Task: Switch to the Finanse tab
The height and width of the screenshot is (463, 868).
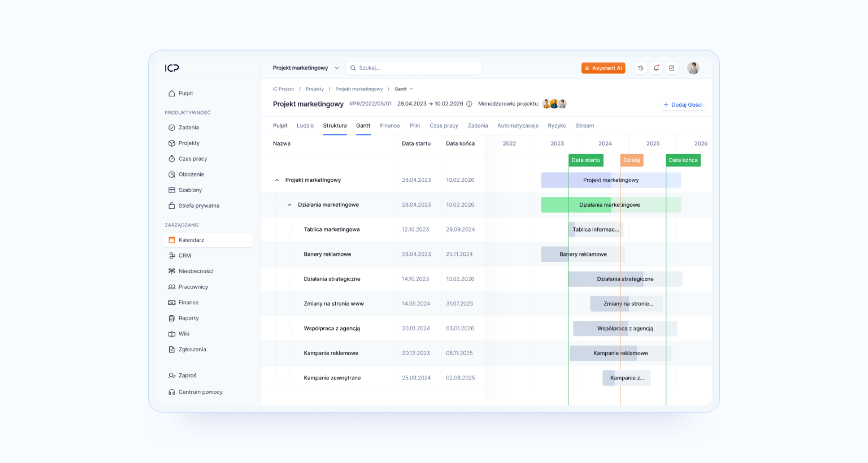Action: click(389, 125)
